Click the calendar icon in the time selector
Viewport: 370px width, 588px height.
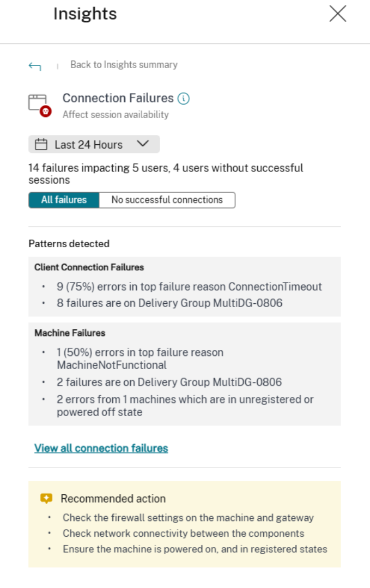41,144
